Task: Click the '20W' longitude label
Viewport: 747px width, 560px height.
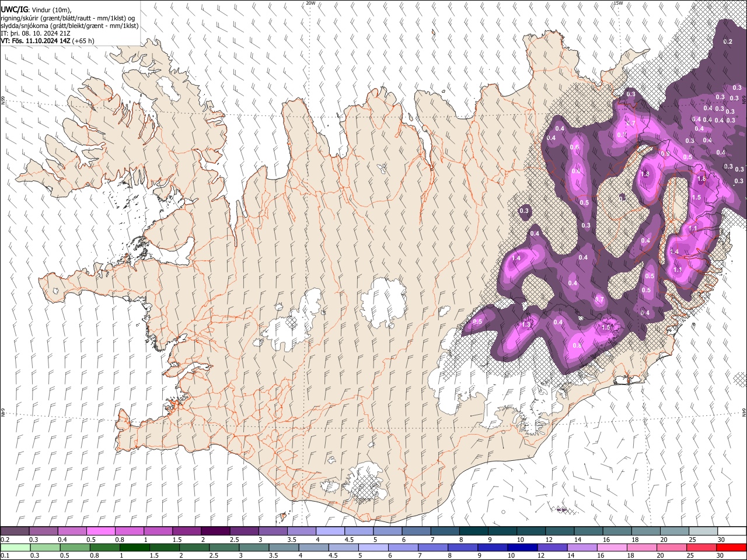Action: click(310, 3)
